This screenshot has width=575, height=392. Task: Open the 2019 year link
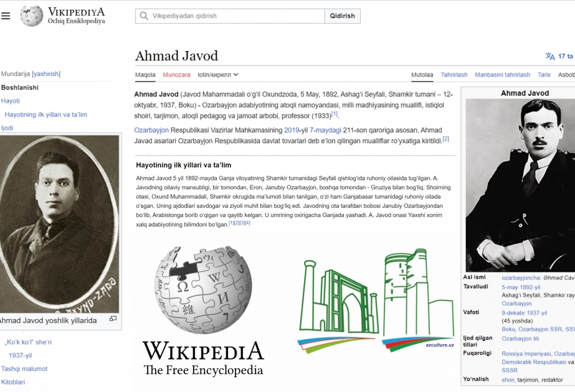coord(292,130)
